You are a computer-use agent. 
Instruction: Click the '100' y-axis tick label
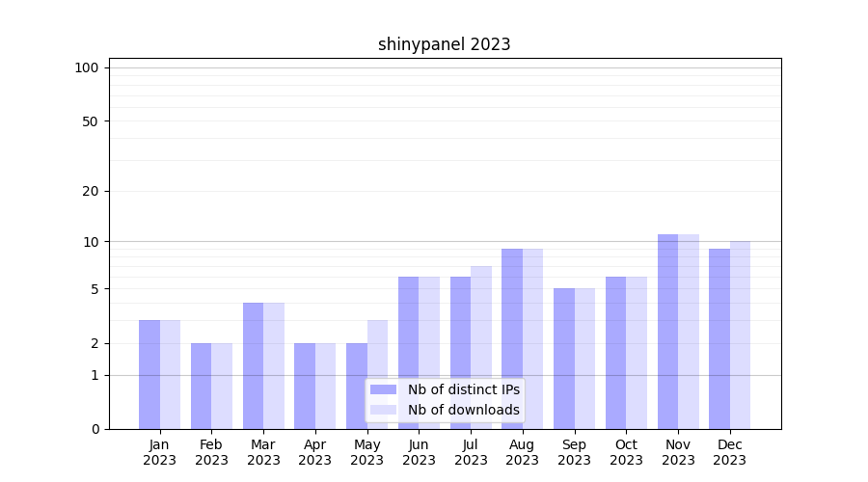tap(87, 67)
